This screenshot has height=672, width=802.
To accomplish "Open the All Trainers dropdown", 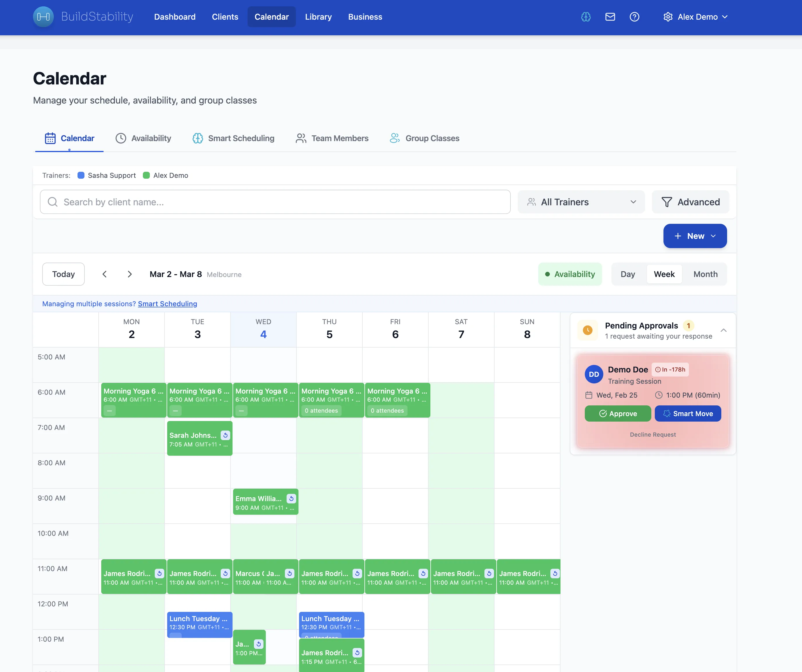I will pos(581,202).
